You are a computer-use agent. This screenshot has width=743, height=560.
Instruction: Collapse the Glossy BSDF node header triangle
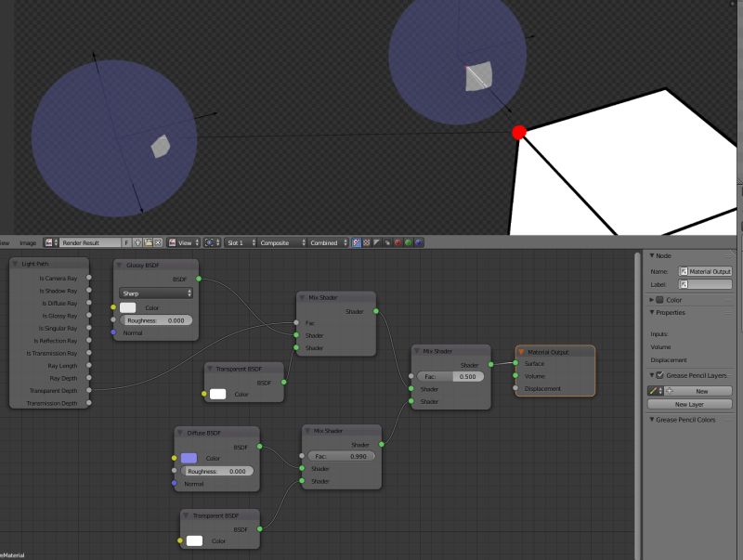point(117,265)
